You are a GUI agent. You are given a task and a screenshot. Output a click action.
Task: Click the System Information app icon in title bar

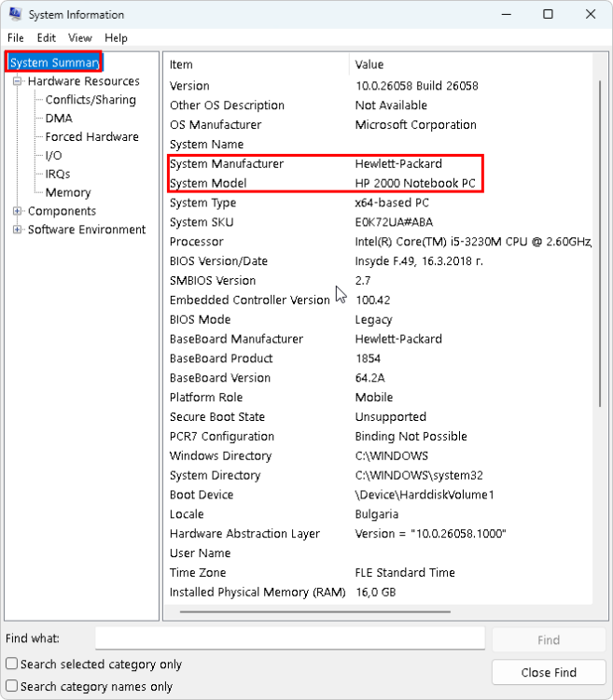click(15, 14)
